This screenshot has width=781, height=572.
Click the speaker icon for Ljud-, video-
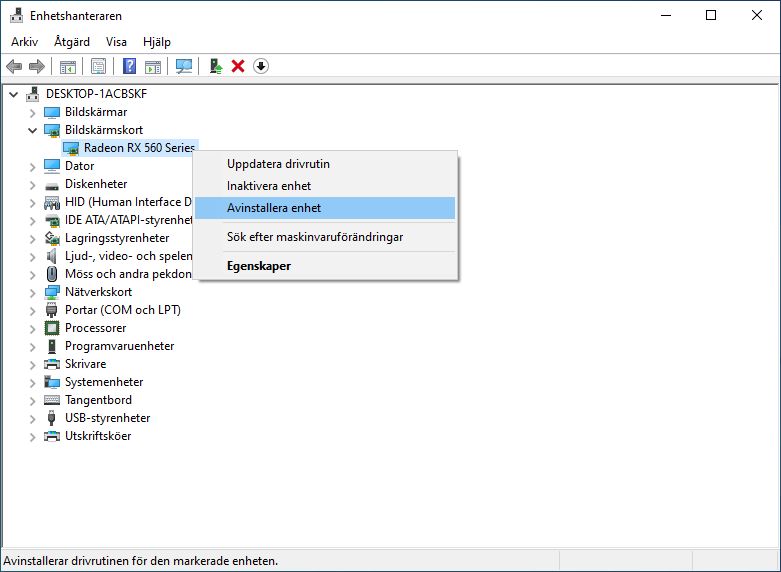click(51, 256)
